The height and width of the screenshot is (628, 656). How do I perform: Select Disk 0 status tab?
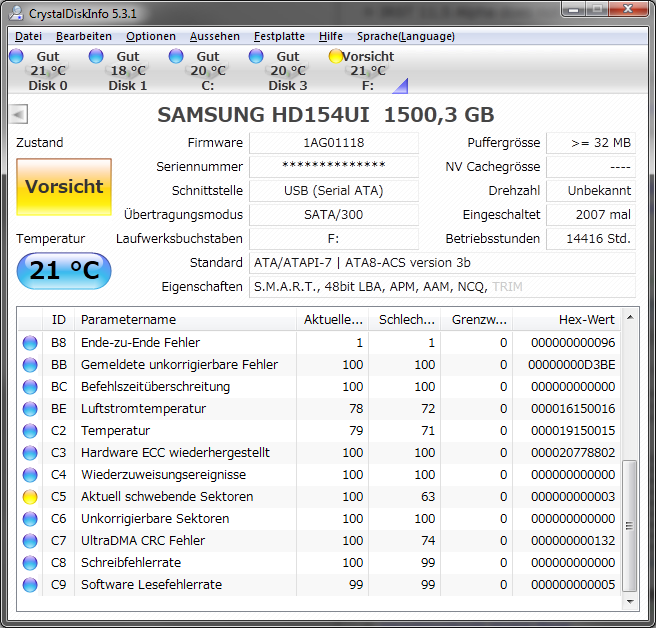(x=48, y=71)
